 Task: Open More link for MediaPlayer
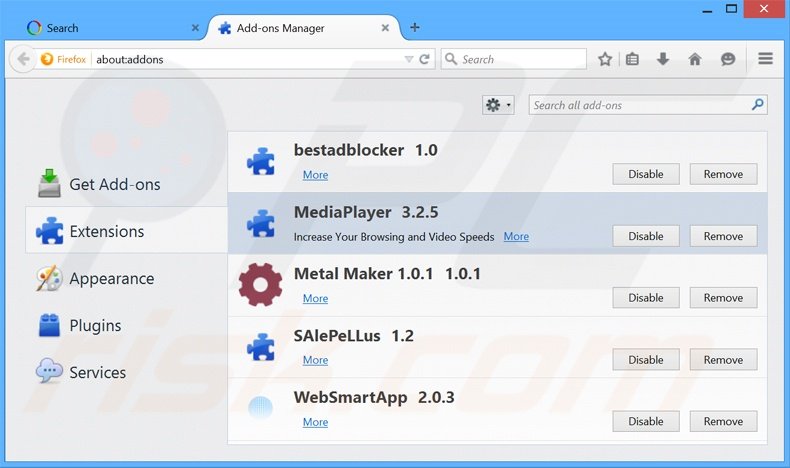pyautogui.click(x=516, y=236)
